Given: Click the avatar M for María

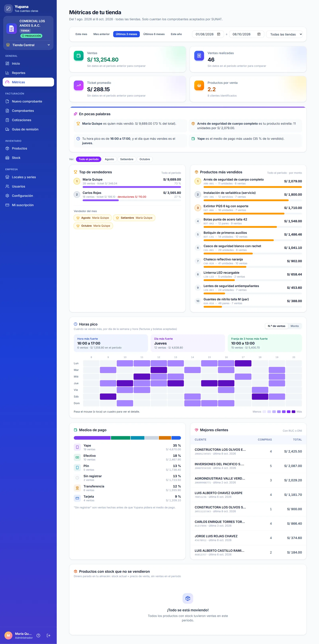Looking at the screenshot, I should click(9, 635).
